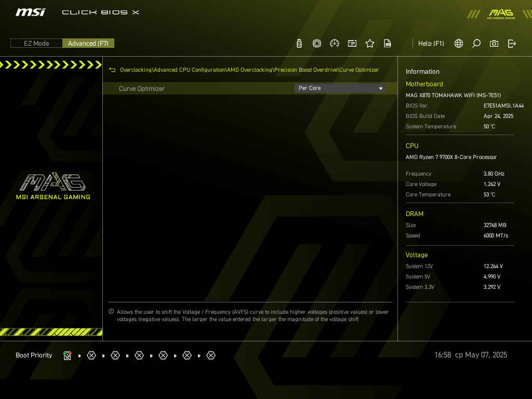Viewport: 532px width, 399px height.
Task: Click the Information panel title
Action: [x=422, y=72]
